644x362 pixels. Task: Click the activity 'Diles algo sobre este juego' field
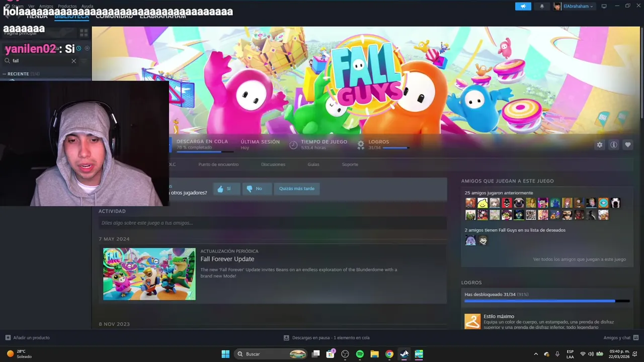click(273, 223)
